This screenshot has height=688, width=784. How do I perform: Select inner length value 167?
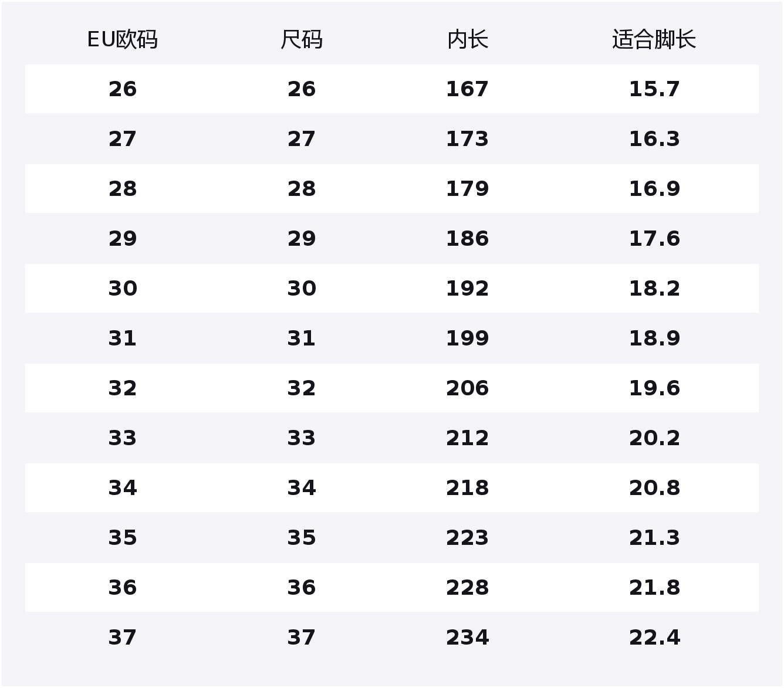click(x=467, y=89)
